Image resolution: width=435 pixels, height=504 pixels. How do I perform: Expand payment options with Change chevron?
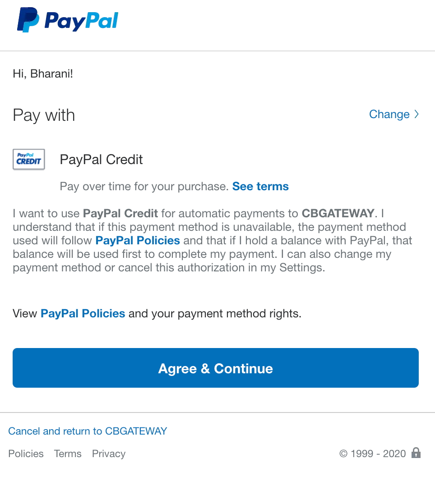(416, 114)
